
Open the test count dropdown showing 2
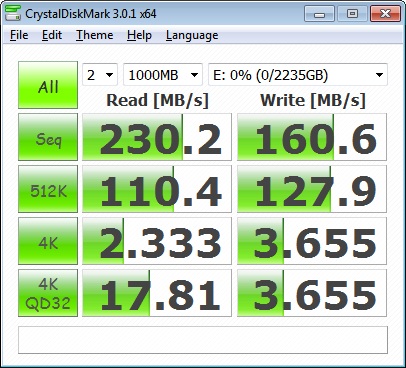[100, 75]
